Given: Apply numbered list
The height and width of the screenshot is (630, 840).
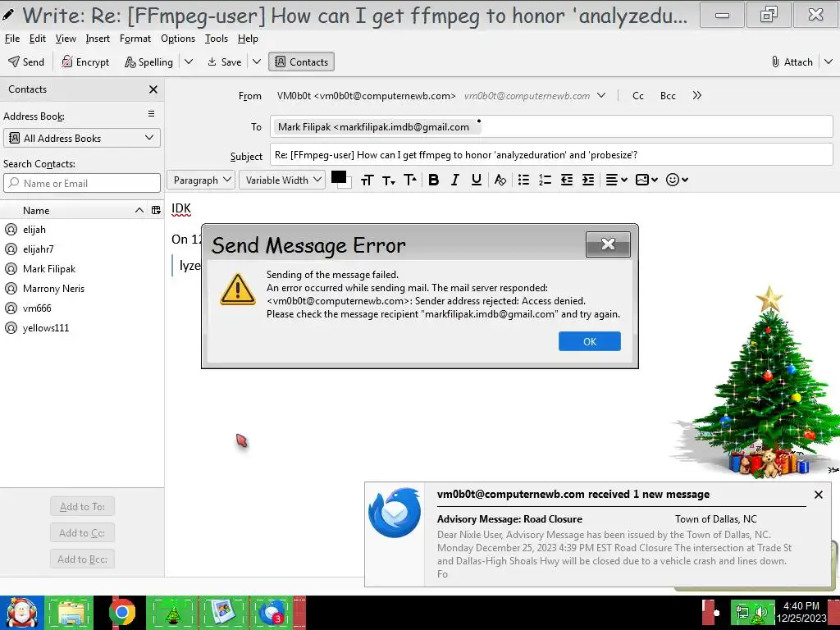Looking at the screenshot, I should [x=545, y=180].
